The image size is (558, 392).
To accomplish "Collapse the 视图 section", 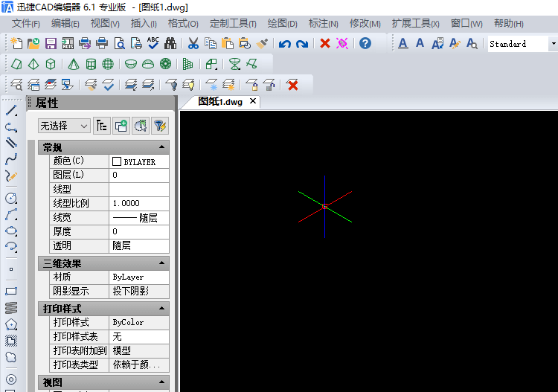I will [x=162, y=382].
